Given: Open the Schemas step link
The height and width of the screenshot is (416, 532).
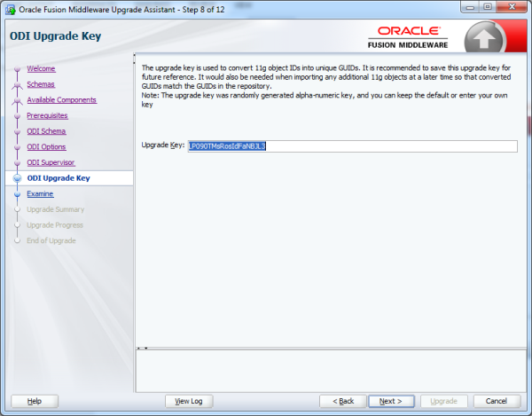Looking at the screenshot, I should [x=41, y=84].
